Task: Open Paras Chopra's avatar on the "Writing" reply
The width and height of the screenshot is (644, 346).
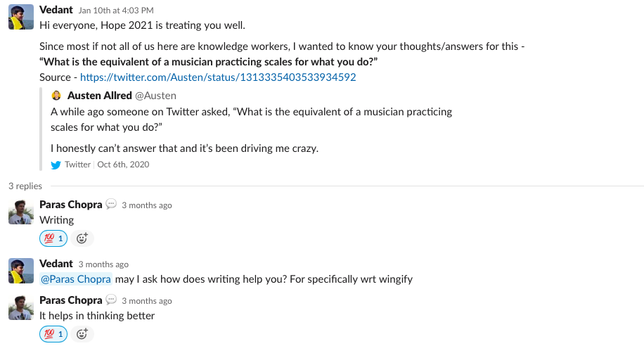Action: point(21,212)
